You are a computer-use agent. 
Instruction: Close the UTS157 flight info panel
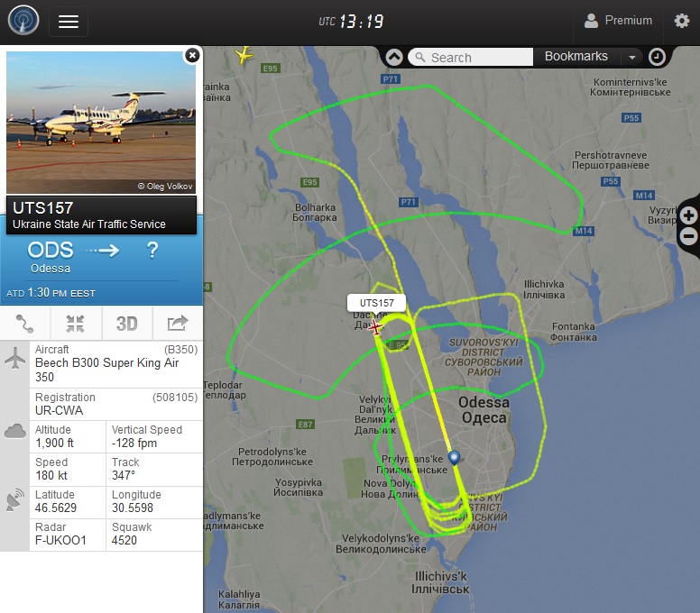pyautogui.click(x=192, y=55)
